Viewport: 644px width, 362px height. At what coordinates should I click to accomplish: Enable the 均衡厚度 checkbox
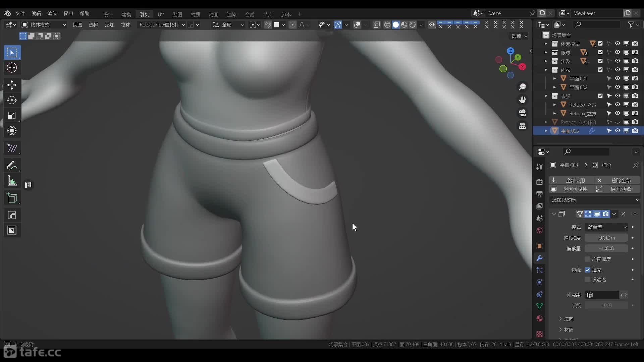[x=587, y=259]
